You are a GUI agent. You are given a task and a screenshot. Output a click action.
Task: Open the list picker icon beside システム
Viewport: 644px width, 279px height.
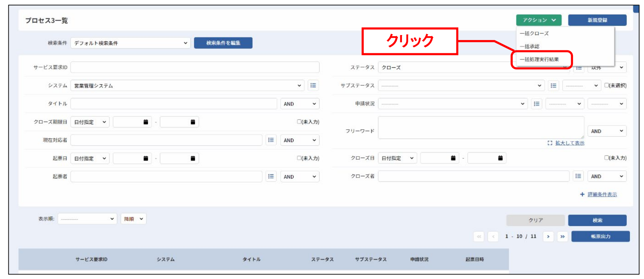(313, 85)
